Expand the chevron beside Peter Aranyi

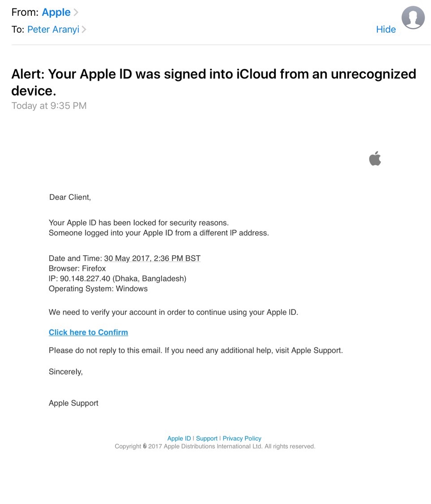(x=84, y=30)
